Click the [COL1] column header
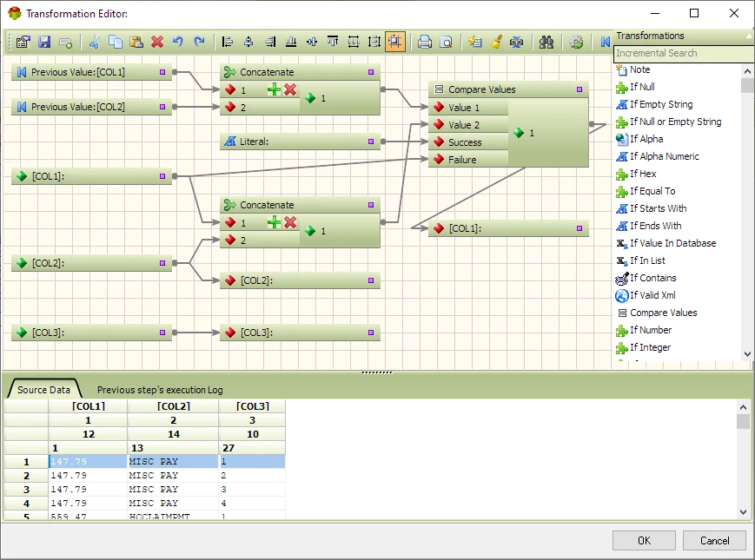 click(88, 406)
